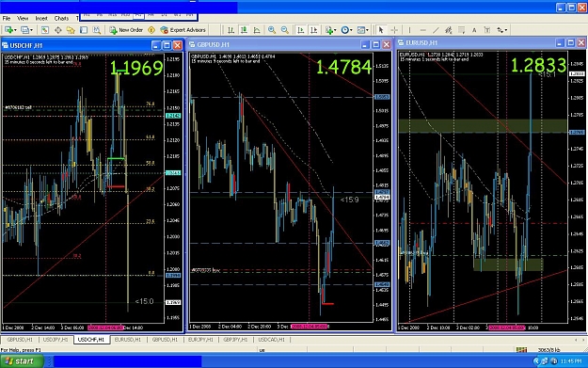
Task: Switch to the USDCAD,H1 chart tab
Action: (272, 340)
